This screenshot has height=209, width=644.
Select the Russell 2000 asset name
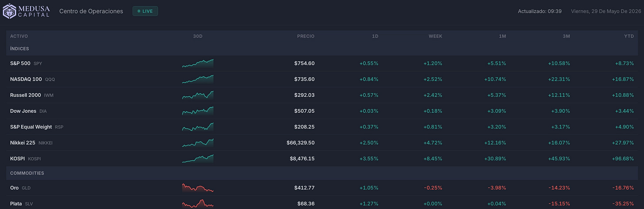pos(26,95)
